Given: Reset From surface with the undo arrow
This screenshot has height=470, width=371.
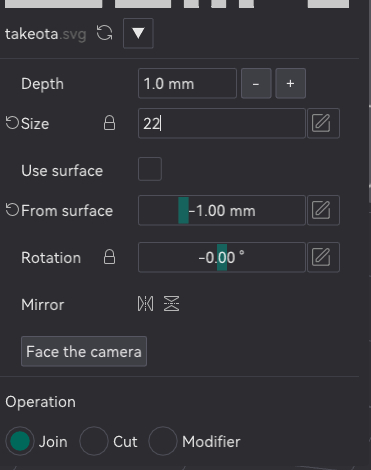Looking at the screenshot, I should 12,210.
